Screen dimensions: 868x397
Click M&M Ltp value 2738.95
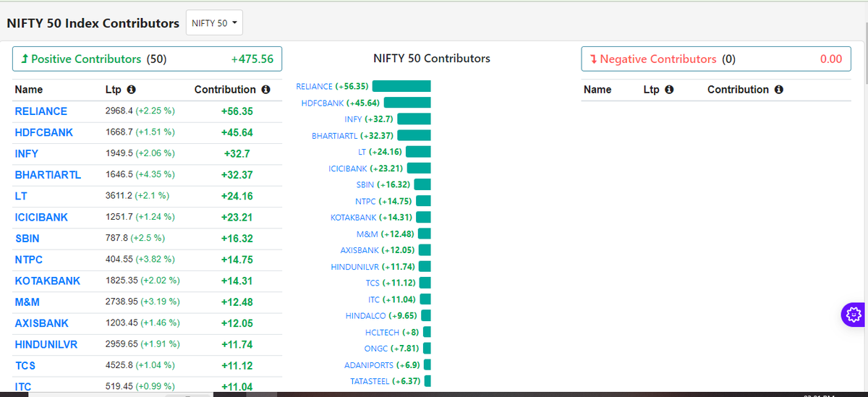tap(122, 302)
